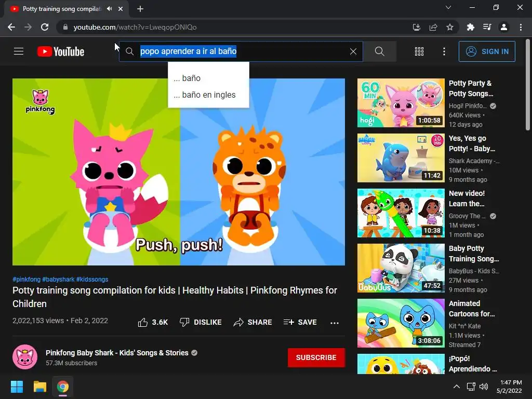Open a new browser tab

tap(140, 9)
